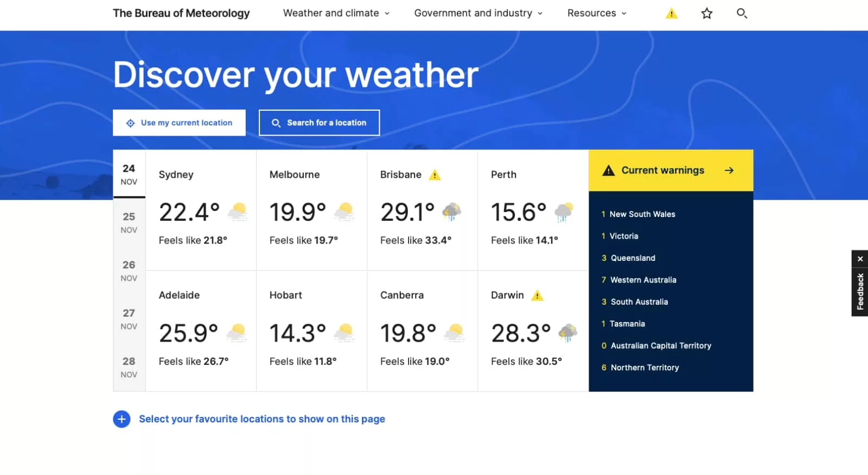Expand the Resources dropdown menu

click(597, 13)
